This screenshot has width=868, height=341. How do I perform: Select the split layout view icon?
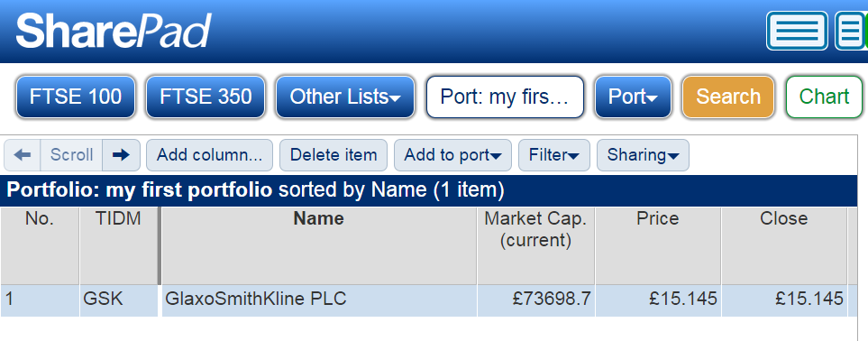852,31
